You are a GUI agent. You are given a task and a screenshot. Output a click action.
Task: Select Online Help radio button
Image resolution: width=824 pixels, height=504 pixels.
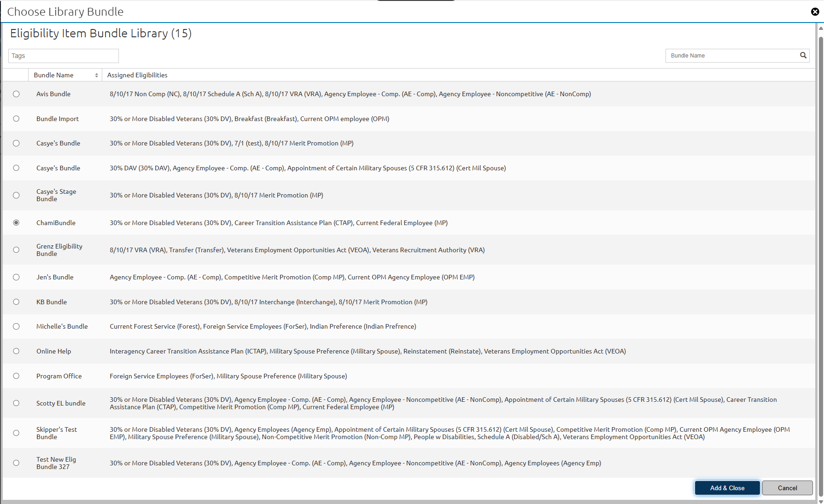[16, 351]
